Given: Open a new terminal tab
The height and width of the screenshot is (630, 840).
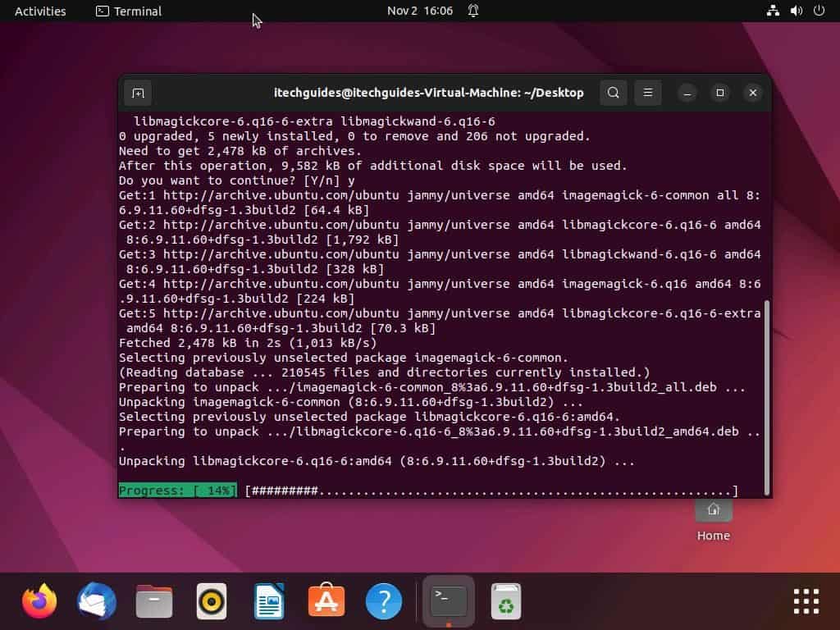Looking at the screenshot, I should [x=138, y=94].
